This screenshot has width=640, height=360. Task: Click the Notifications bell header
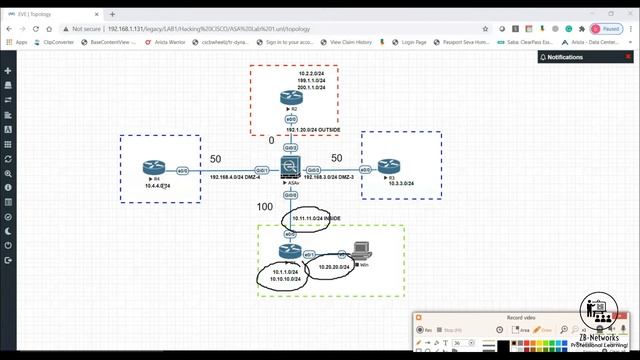tap(561, 57)
